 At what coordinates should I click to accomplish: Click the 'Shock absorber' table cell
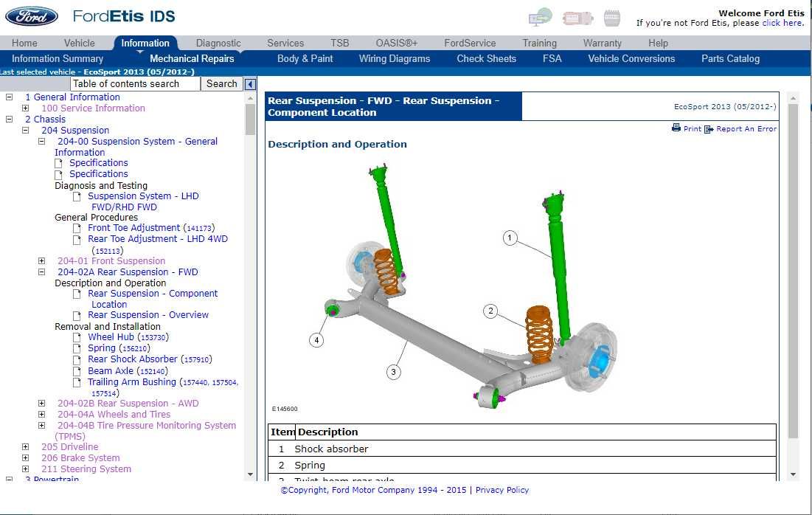point(535,449)
